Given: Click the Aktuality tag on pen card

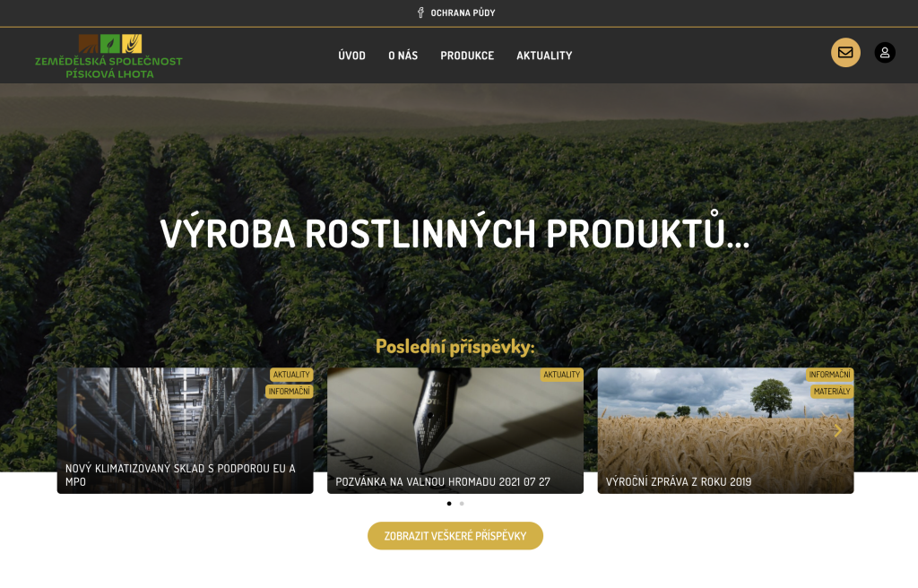Looking at the screenshot, I should (x=561, y=375).
